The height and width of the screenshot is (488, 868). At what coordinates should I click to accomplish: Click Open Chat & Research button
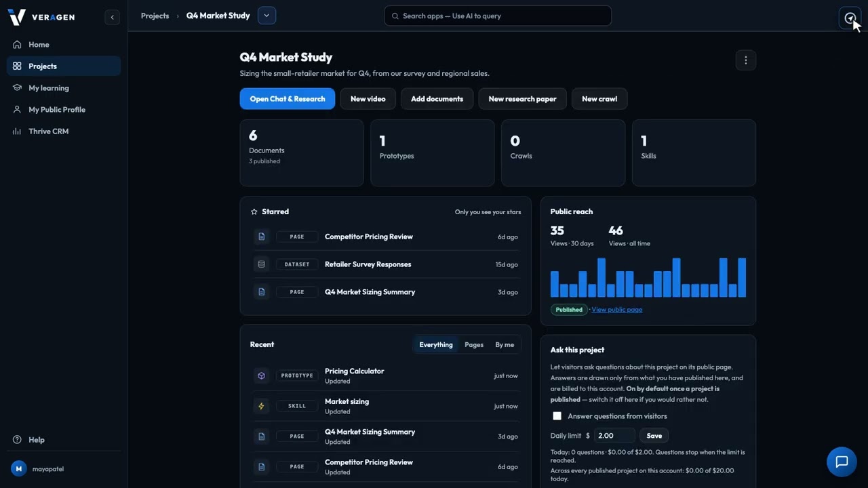tap(288, 99)
